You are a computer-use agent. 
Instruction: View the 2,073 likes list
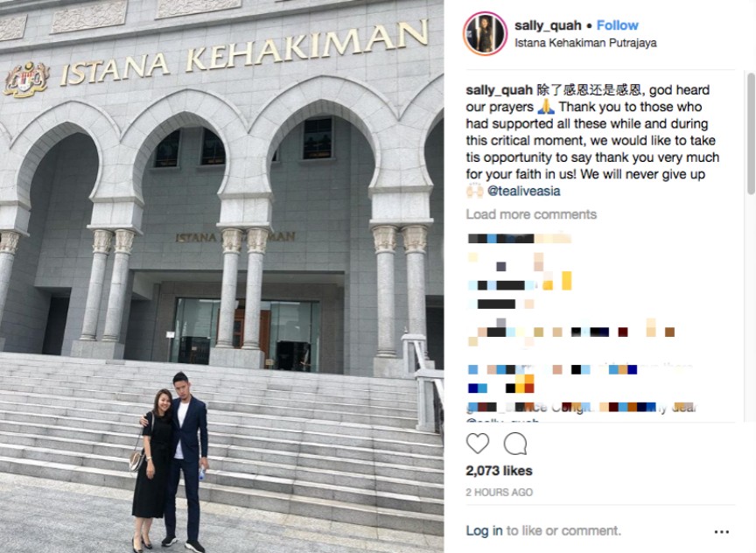(499, 471)
